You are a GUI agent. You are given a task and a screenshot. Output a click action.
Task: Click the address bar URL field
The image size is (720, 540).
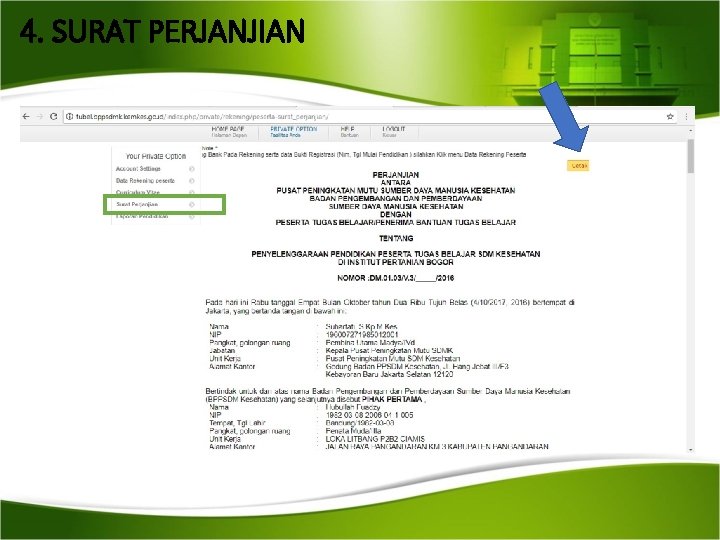pos(370,117)
